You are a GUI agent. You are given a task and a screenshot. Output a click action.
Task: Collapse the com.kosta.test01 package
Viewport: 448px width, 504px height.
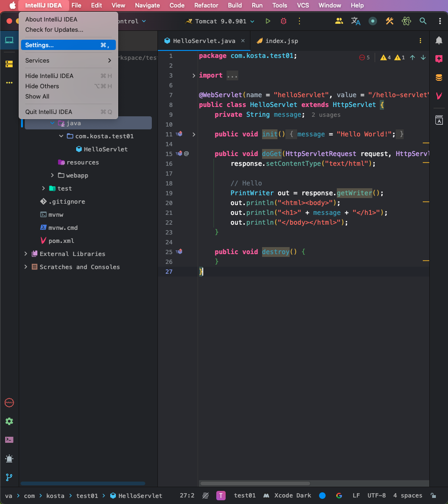[x=61, y=136]
